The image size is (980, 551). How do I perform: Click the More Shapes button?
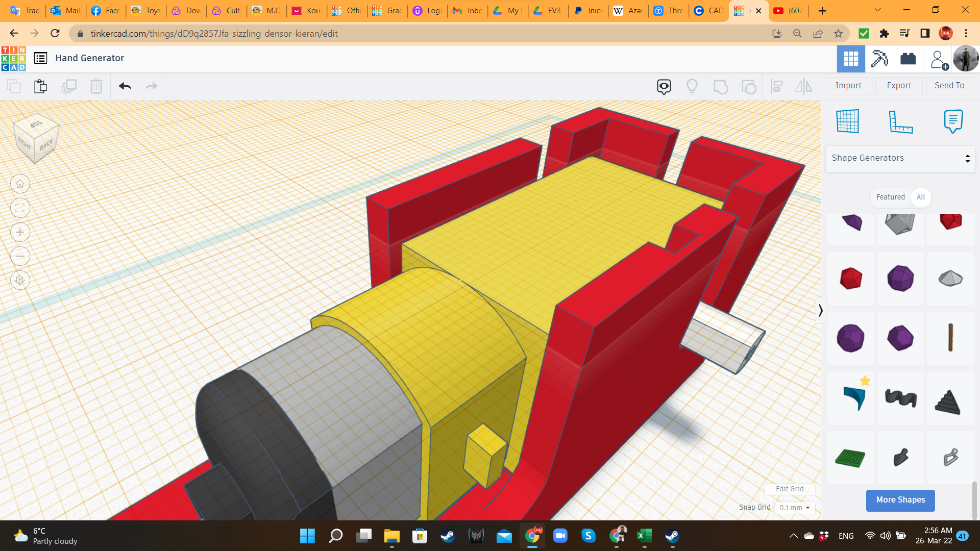click(x=900, y=500)
